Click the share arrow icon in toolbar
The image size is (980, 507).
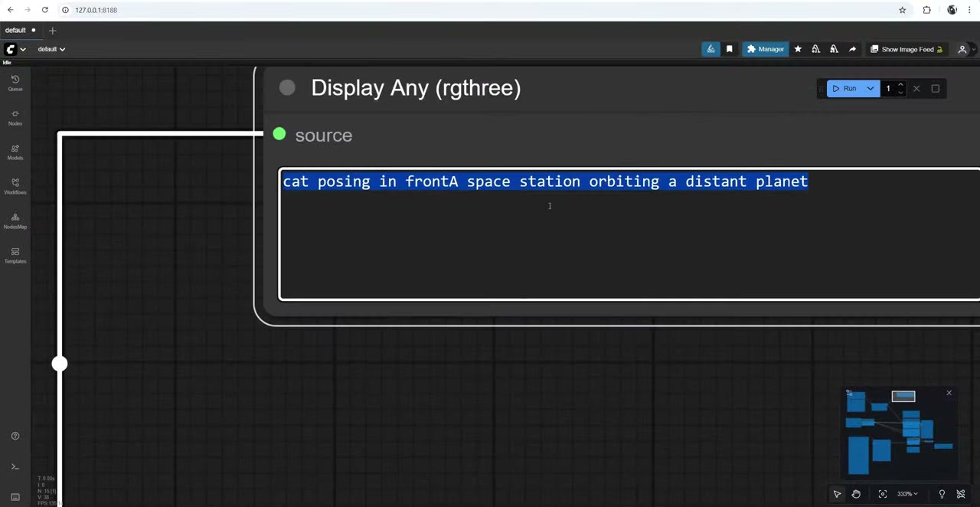[x=852, y=49]
